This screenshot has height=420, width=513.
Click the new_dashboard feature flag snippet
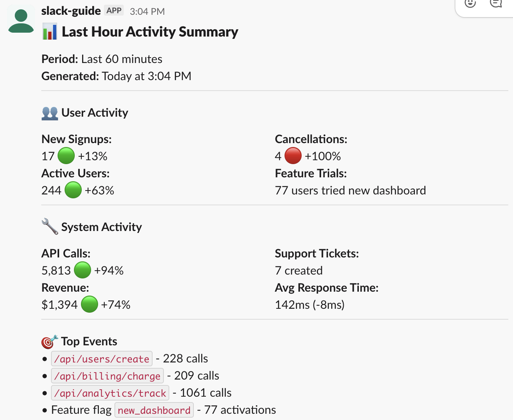coord(154,409)
